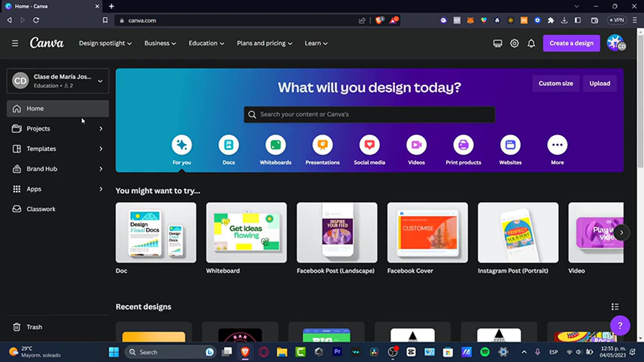Click the Canva search content field
Viewport: 644px width, 362px height.
369,115
